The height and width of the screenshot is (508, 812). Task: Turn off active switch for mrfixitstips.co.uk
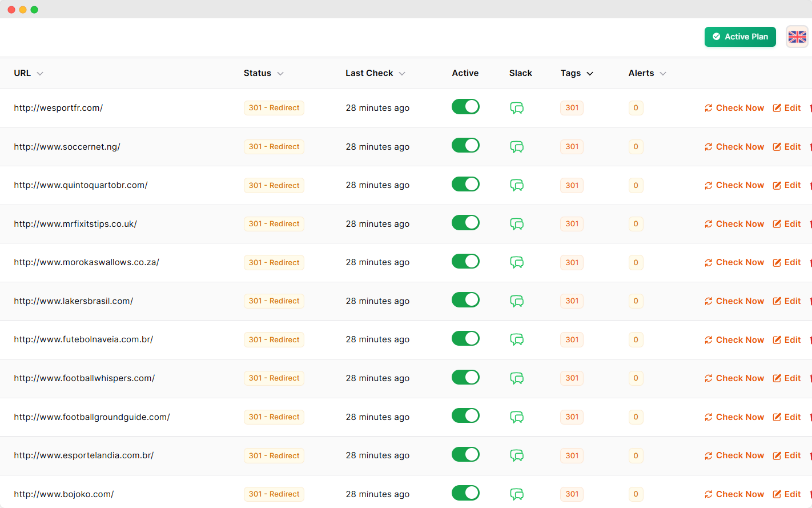point(465,222)
